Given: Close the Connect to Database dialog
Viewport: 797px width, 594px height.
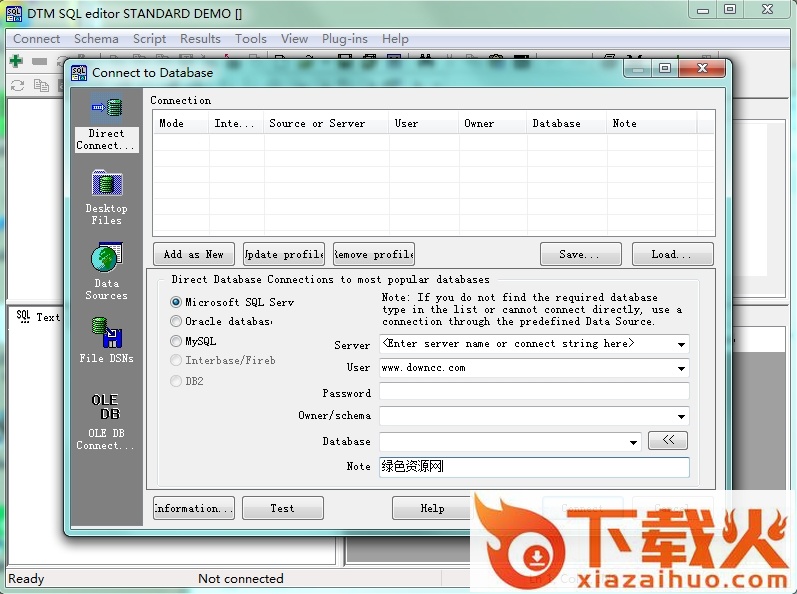Looking at the screenshot, I should 702,68.
